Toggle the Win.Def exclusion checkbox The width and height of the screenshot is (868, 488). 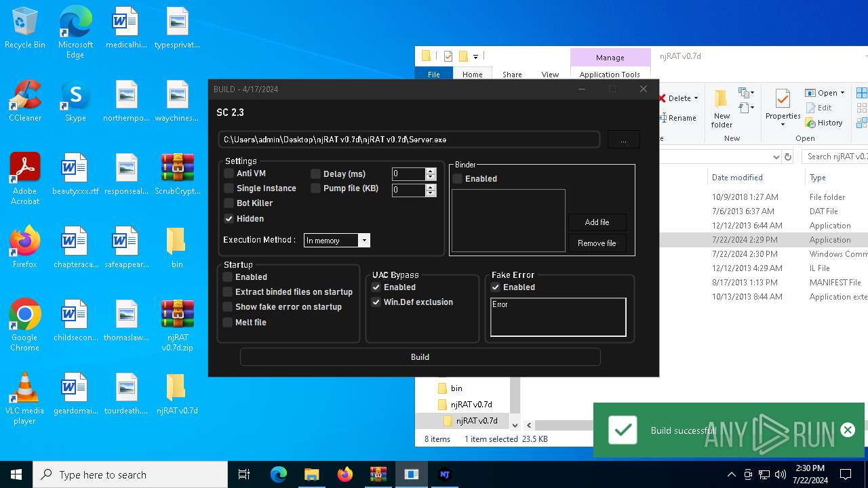376,302
